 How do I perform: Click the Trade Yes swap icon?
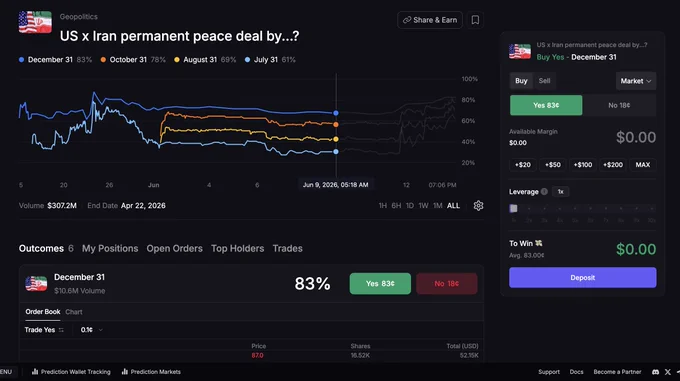[x=61, y=330]
